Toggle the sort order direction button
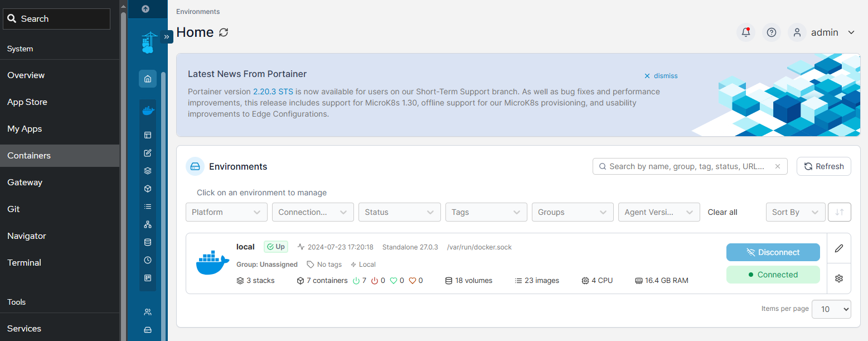The image size is (868, 341). (840, 212)
